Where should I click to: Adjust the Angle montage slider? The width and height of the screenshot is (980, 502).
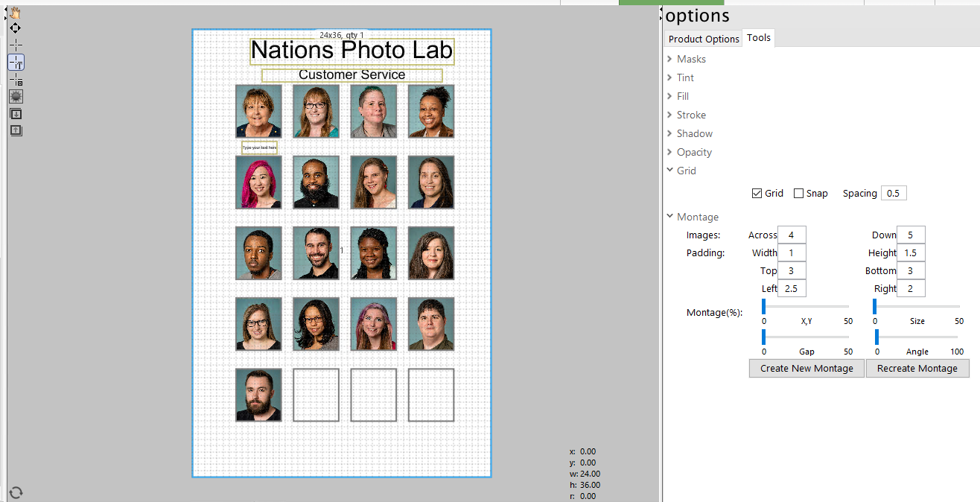[917, 337]
